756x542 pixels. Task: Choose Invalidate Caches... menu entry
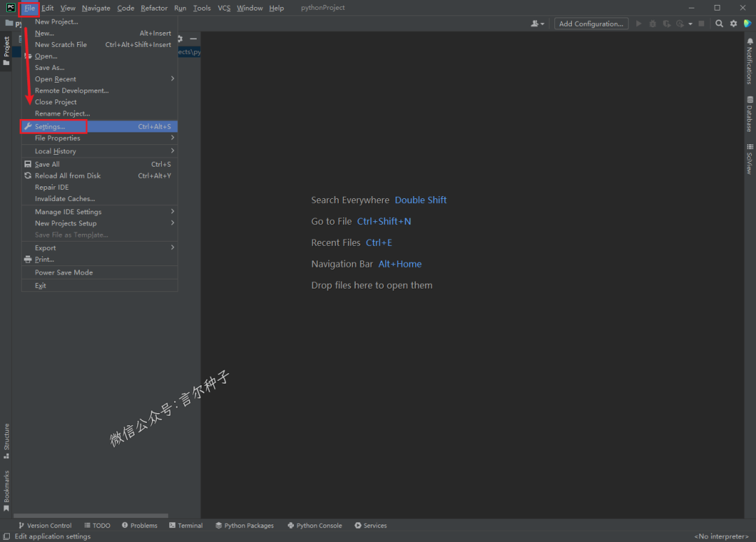tap(65, 199)
